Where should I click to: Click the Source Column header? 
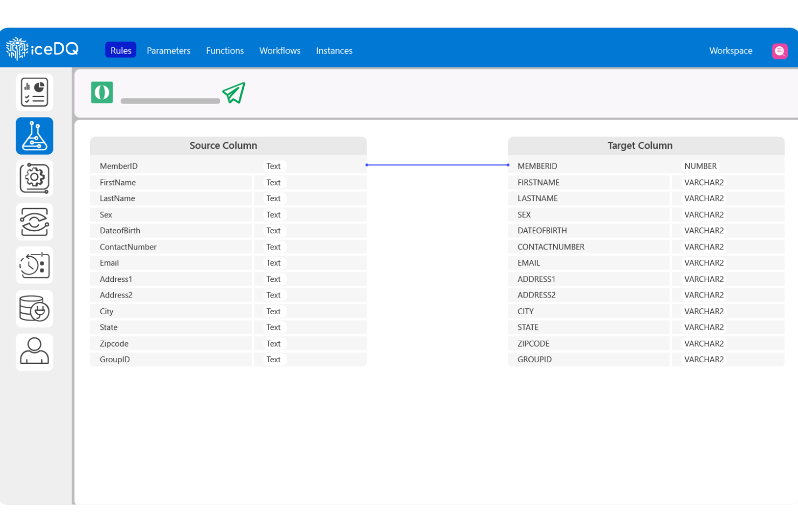(x=228, y=146)
